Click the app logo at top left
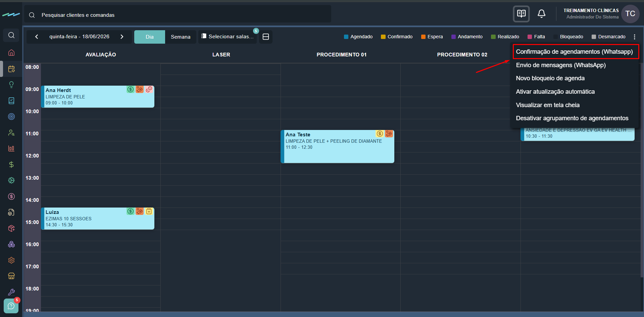 click(11, 15)
